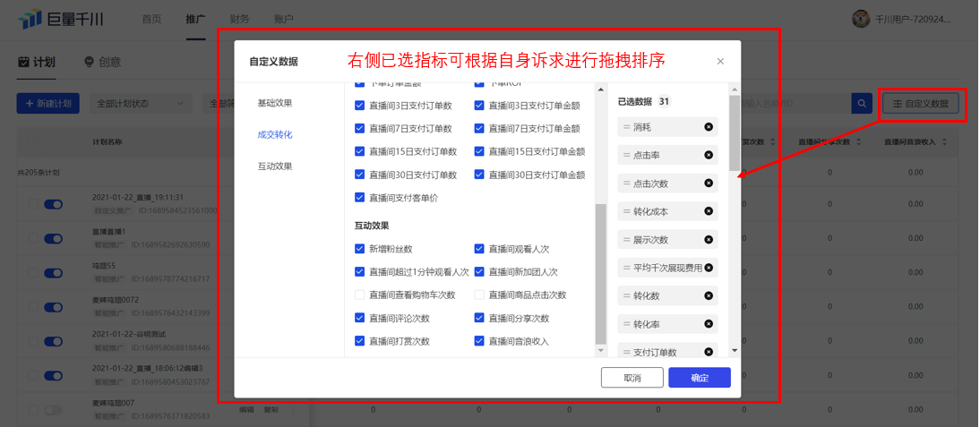The width and height of the screenshot is (980, 427).
Task: Jump to 互动效果 section in sidebar
Action: click(x=275, y=167)
